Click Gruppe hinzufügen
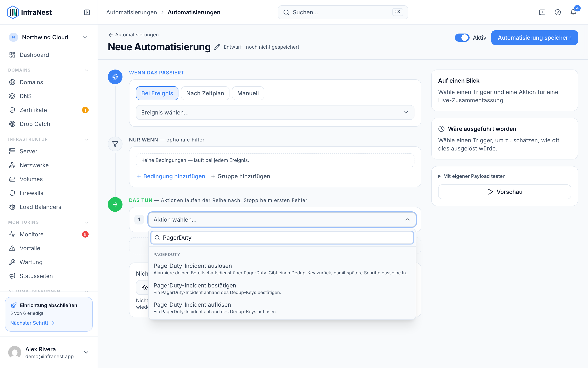 241,176
